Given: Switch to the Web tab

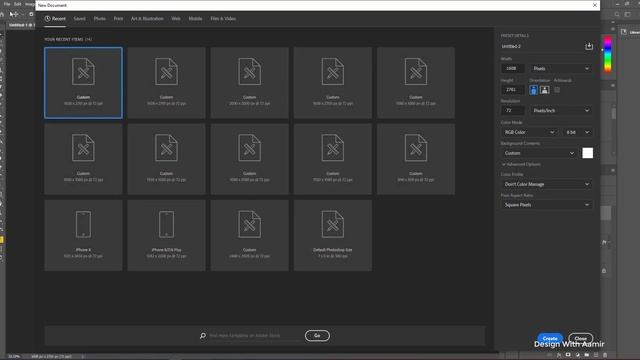Looking at the screenshot, I should (x=176, y=19).
